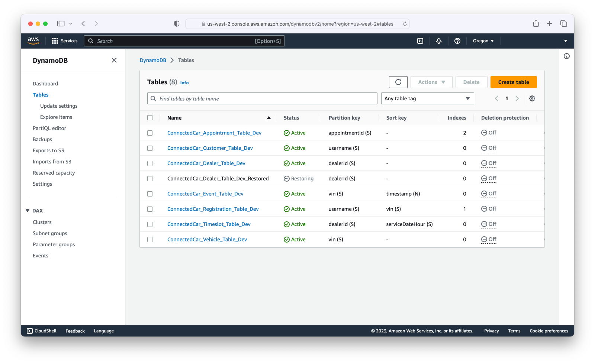
Task: Click the Create table button
Action: [x=514, y=82]
